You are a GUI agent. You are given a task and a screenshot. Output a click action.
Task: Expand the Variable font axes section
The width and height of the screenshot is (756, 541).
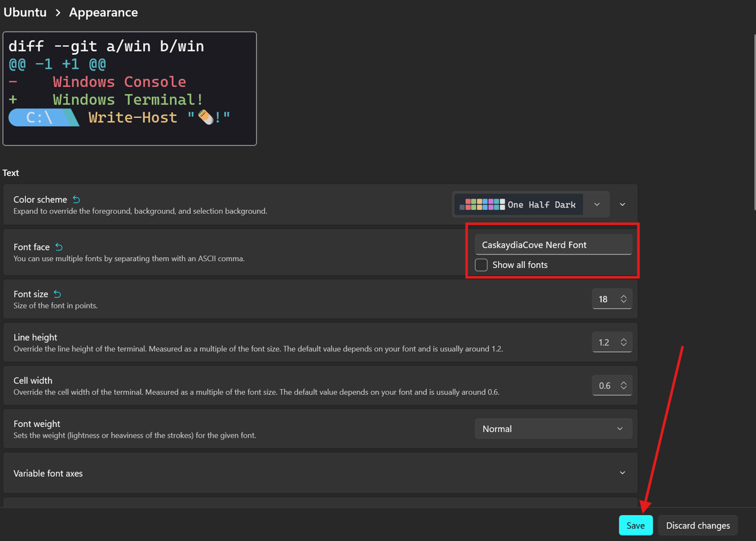(622, 473)
